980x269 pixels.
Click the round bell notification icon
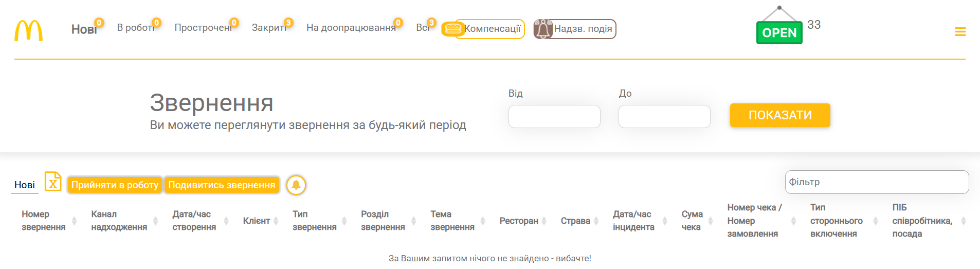click(x=296, y=185)
